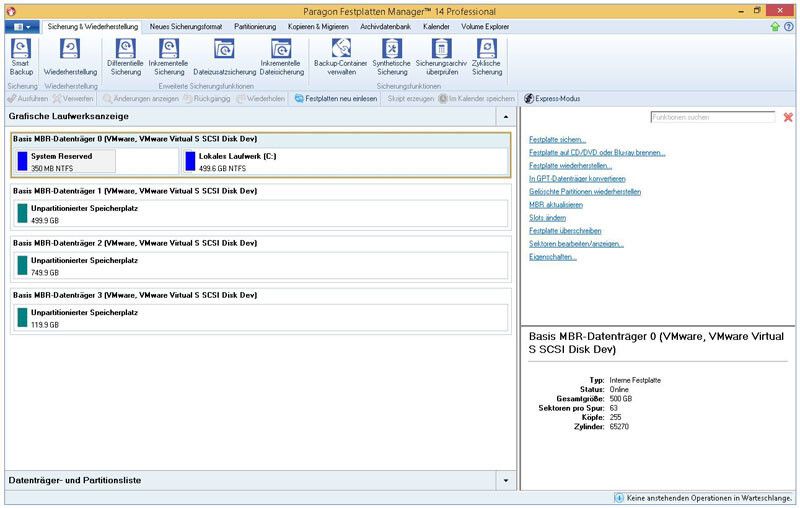
Task: Open the Sicherung & Wiederherstellung tab
Action: [x=92, y=27]
